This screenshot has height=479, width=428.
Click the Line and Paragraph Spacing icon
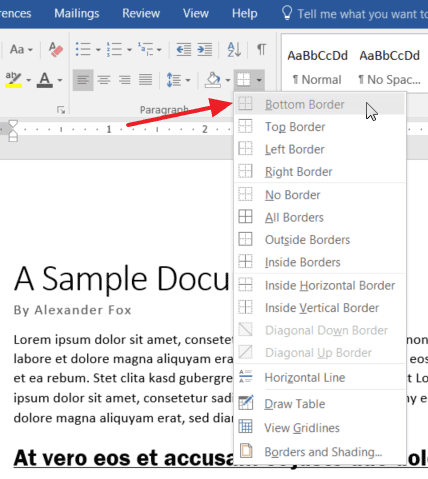pos(174,80)
